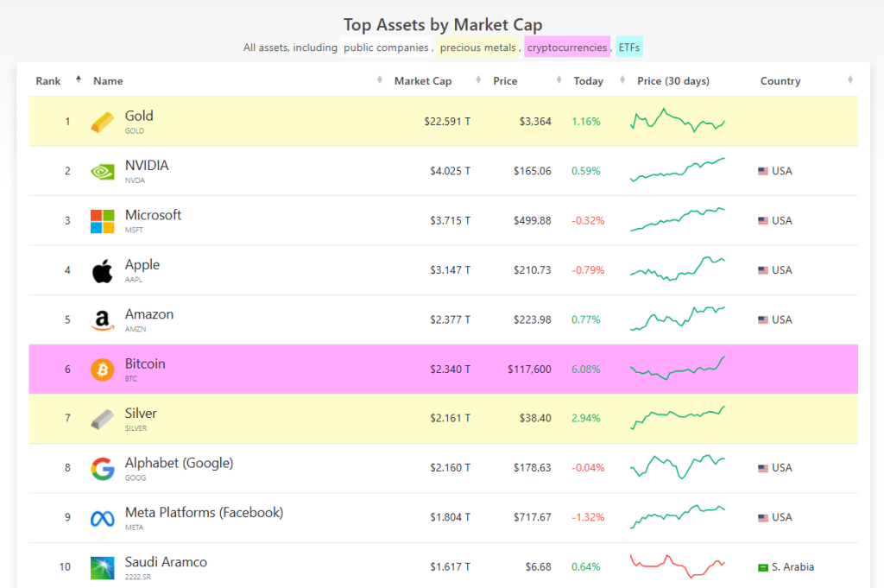Click the Rank column header
Screen dimensions: 884x588
tap(48, 81)
